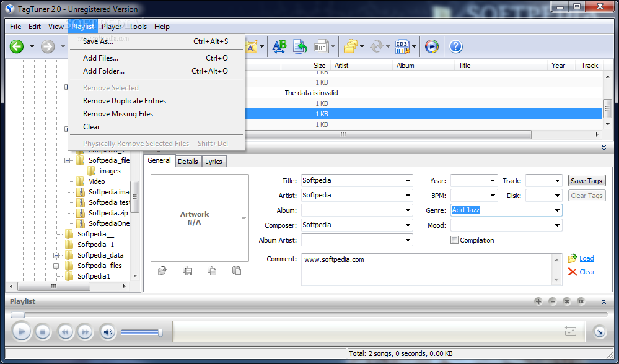This screenshot has height=364, width=619.
Task: Stop playback with the Stop button
Action: pos(43,332)
